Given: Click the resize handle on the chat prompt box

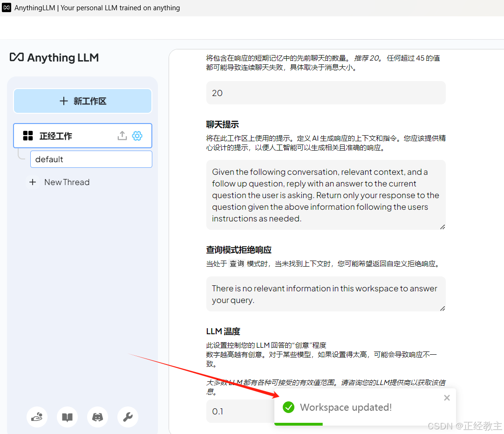Looking at the screenshot, I should [443, 227].
